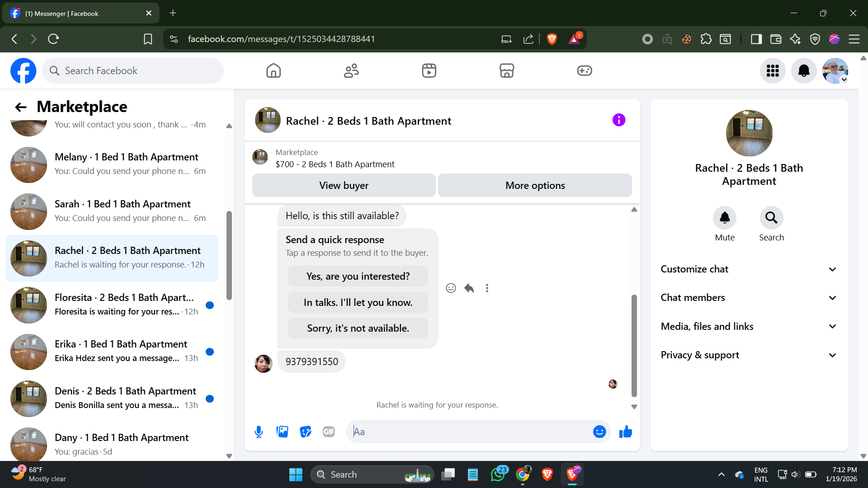Viewport: 868px width, 488px height.
Task: Send 'Sorry, it's not available.' response
Action: pyautogui.click(x=358, y=328)
